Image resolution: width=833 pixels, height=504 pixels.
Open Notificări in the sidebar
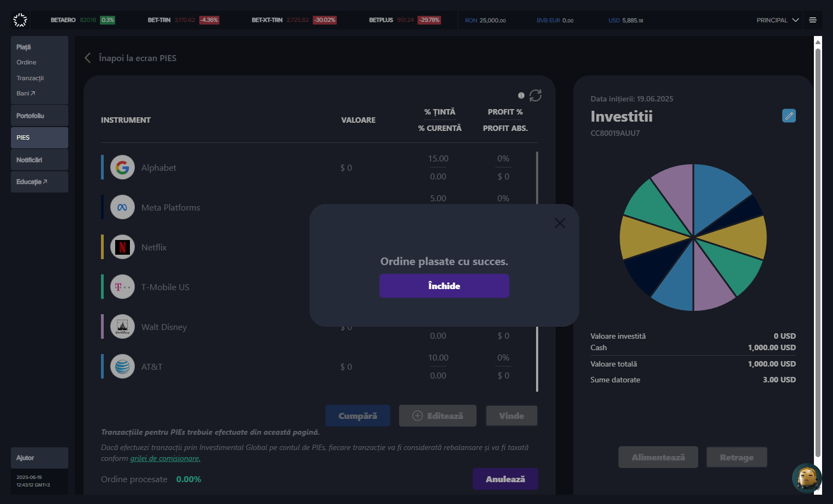click(x=39, y=160)
